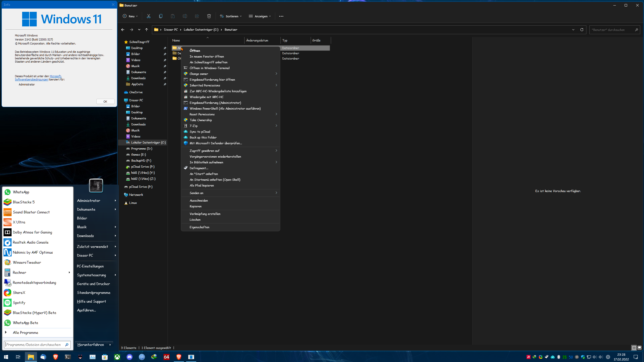The height and width of the screenshot is (362, 644).
Task: Click the Delete trash bin icon
Action: coord(209,16)
